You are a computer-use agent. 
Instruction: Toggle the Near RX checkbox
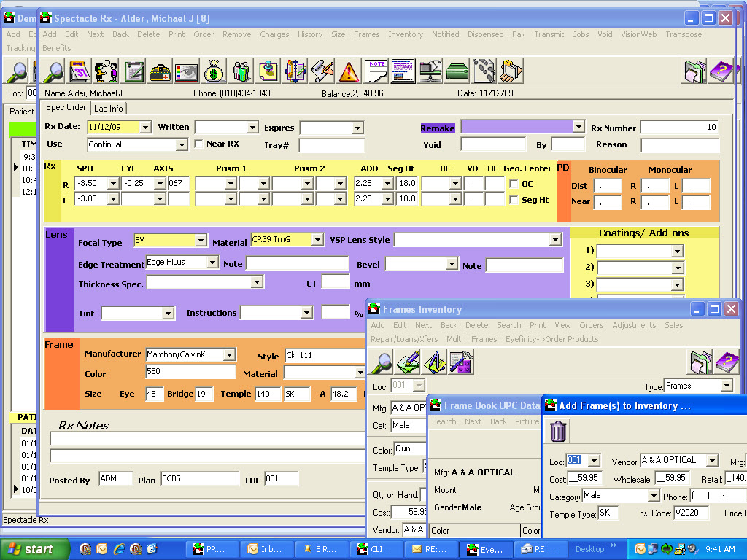(198, 144)
